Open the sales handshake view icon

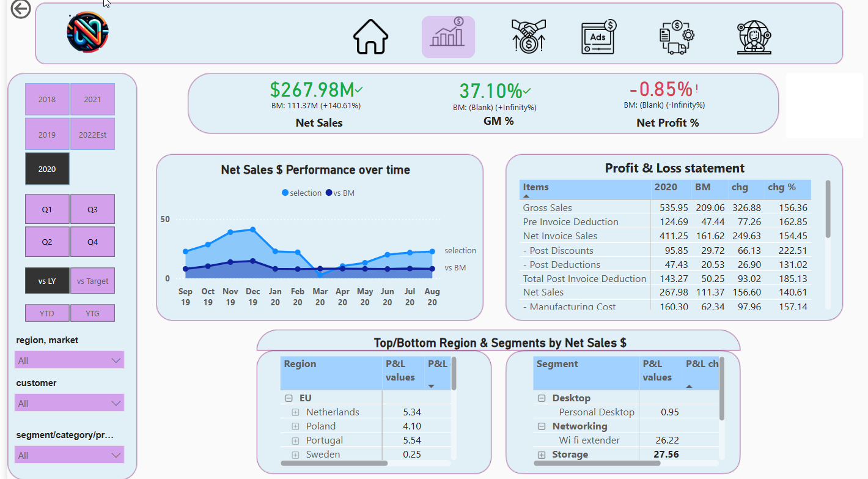[x=528, y=36]
